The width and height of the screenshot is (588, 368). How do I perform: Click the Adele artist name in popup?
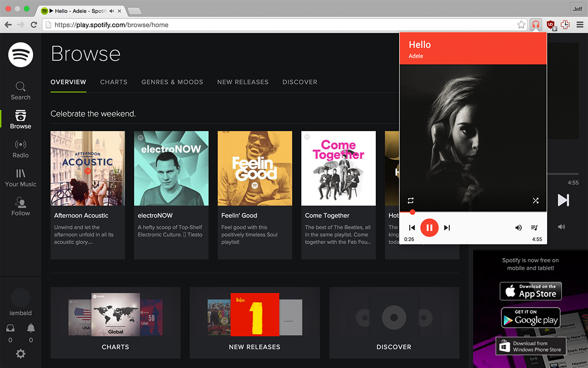click(x=416, y=56)
